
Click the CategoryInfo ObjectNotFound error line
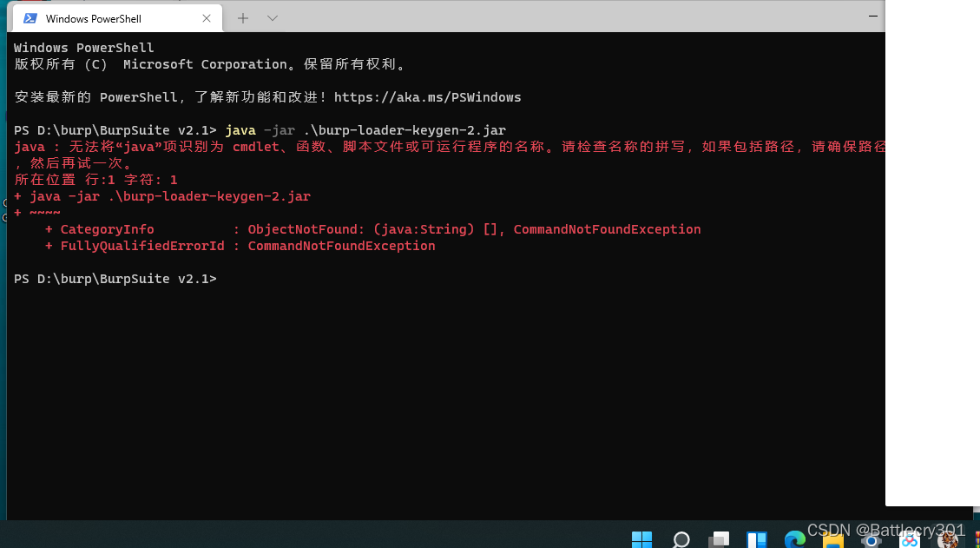click(x=372, y=229)
